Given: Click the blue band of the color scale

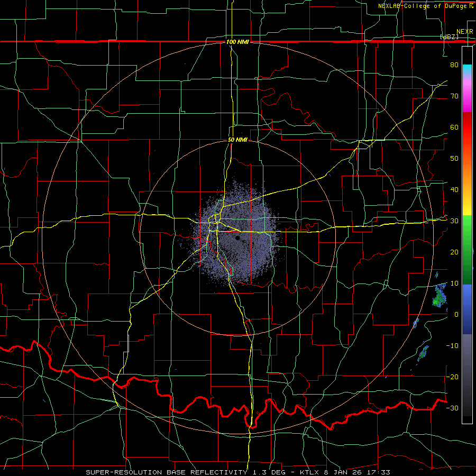Looking at the screenshot, I should tap(467, 309).
